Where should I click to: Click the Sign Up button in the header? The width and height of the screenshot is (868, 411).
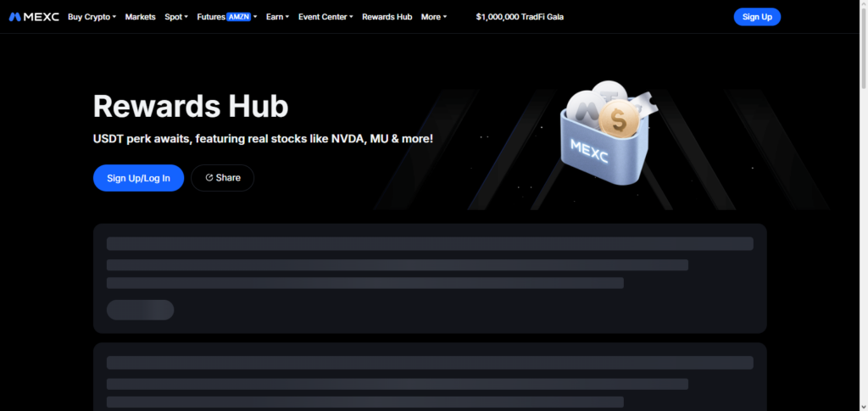coord(757,17)
